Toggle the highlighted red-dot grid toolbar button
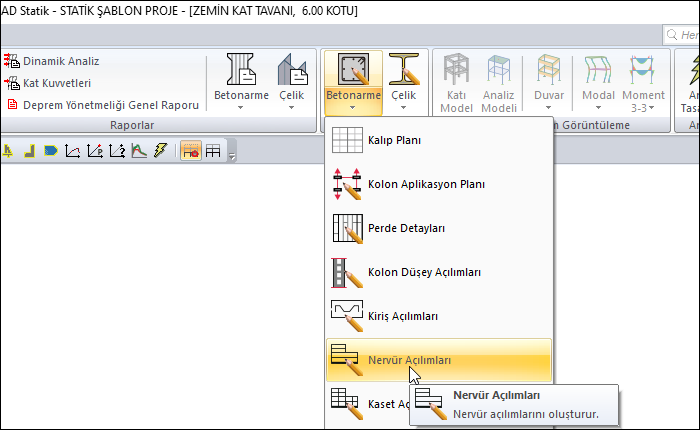The height and width of the screenshot is (430, 700). pyautogui.click(x=189, y=151)
